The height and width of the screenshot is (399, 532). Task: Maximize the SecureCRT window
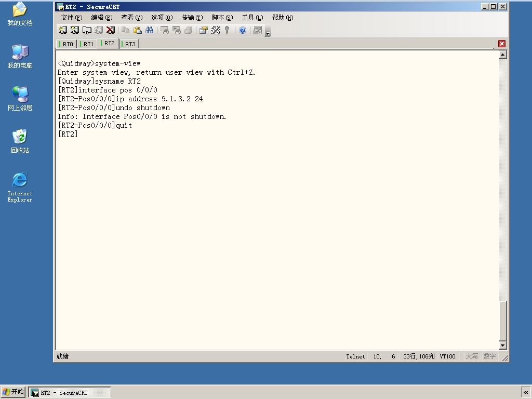click(x=493, y=6)
